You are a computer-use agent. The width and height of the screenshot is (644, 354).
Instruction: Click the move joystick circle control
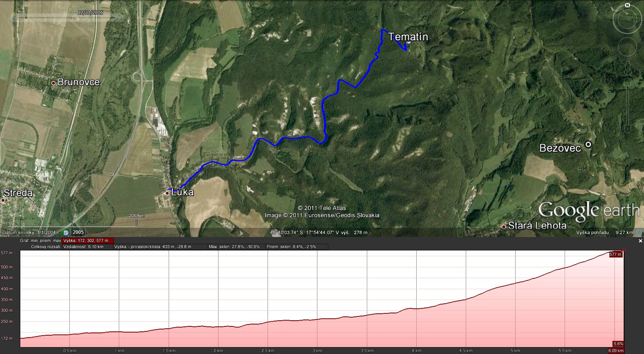pyautogui.click(x=628, y=47)
